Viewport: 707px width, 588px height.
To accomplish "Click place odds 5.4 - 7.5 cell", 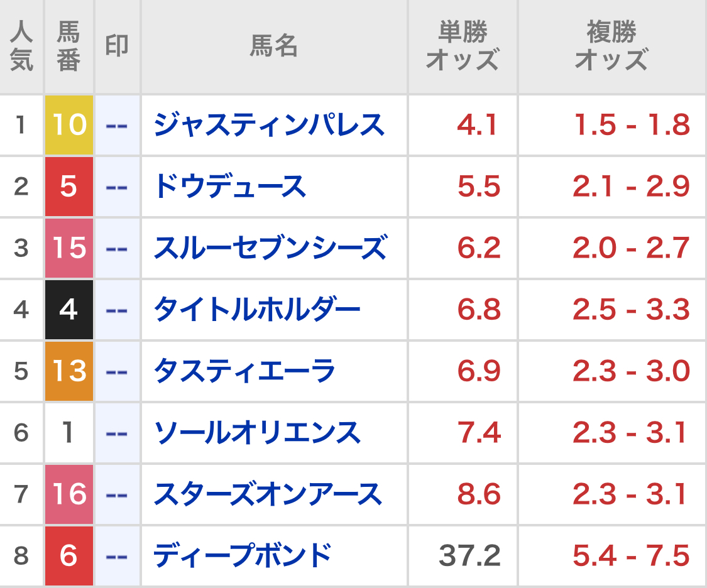I will (631, 556).
